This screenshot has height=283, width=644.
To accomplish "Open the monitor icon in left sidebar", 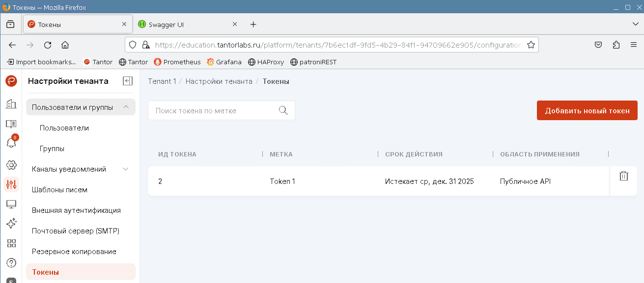I will tap(11, 204).
